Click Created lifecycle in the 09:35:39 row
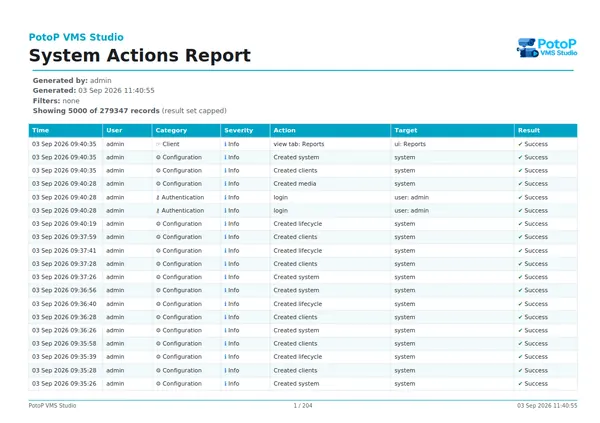 tap(298, 357)
